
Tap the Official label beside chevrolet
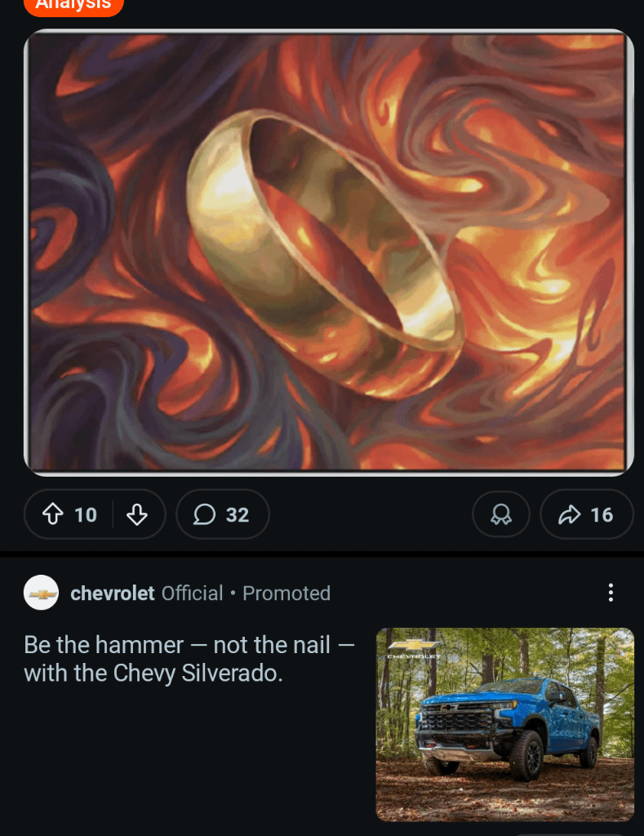pos(192,593)
